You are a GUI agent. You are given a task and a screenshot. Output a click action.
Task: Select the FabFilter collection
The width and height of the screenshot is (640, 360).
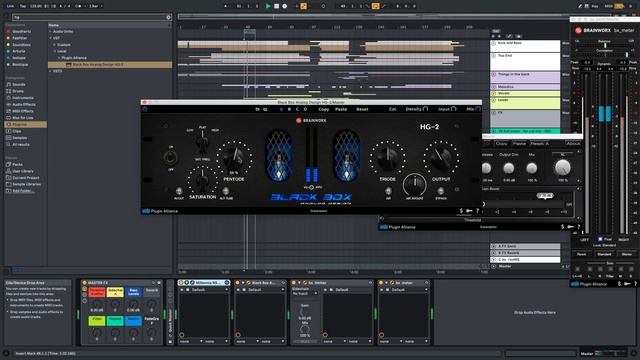20,38
